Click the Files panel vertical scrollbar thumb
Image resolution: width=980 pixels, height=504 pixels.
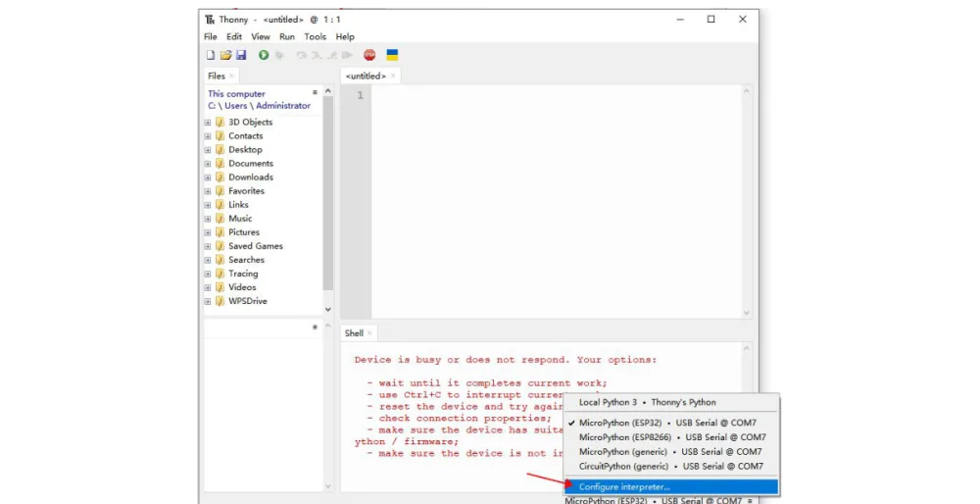coord(328,194)
